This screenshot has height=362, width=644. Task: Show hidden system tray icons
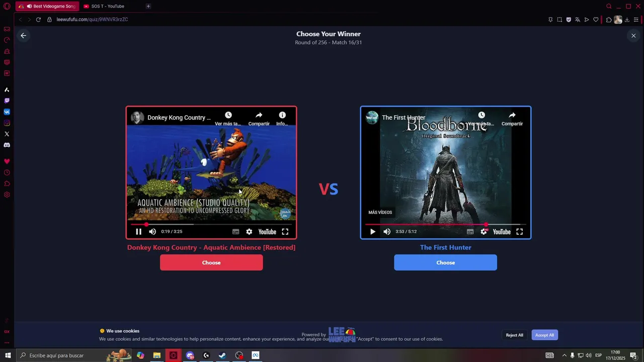tap(564, 355)
